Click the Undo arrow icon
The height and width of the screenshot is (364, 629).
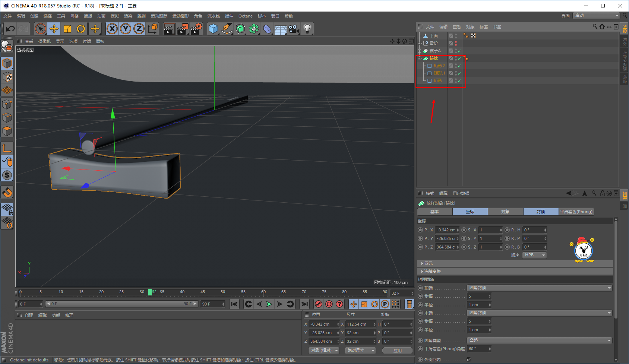tap(10, 29)
